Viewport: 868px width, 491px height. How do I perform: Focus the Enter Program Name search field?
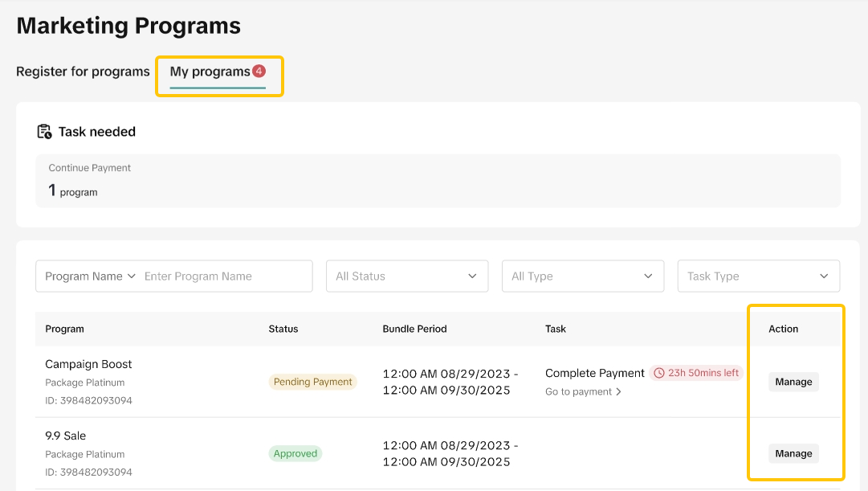pyautogui.click(x=225, y=276)
